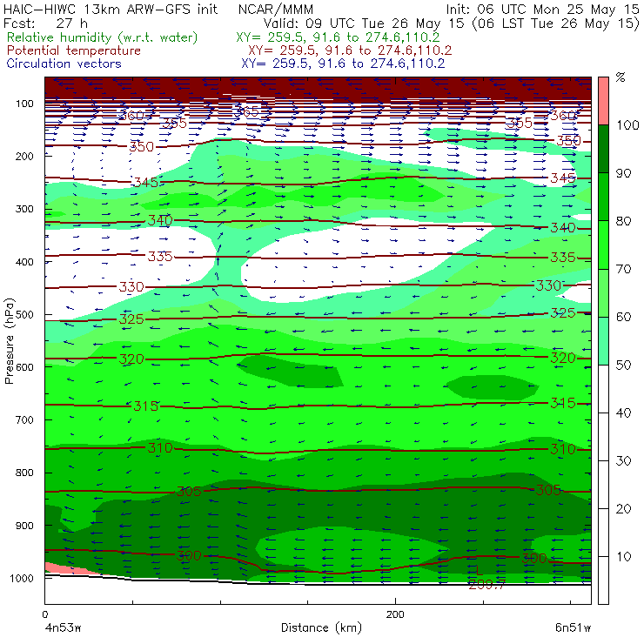
Task: Click the '200' distance axis tick label
Action: [395, 614]
